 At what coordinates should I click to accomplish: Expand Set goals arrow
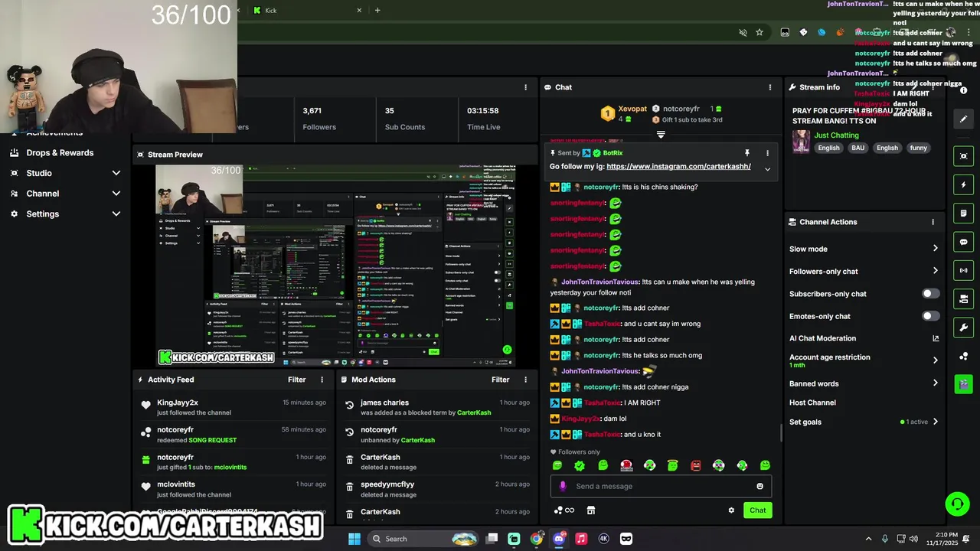[x=935, y=422]
